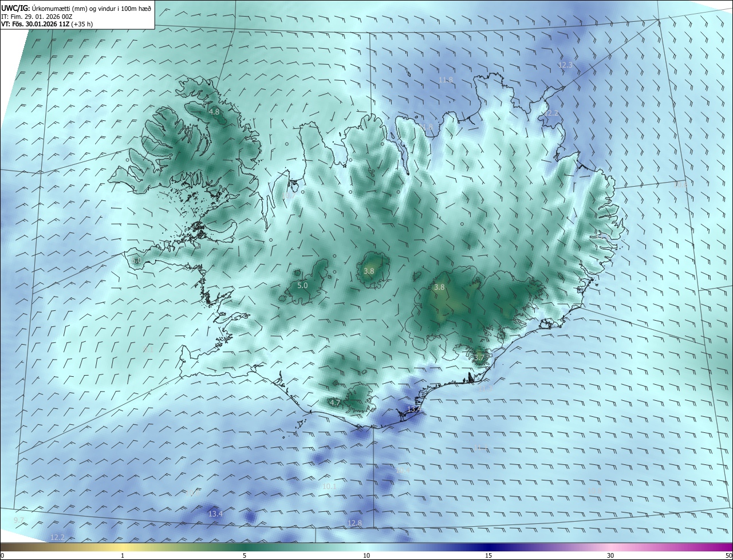
Task: Click the 30 tick label of the color scale
Action: point(610,555)
